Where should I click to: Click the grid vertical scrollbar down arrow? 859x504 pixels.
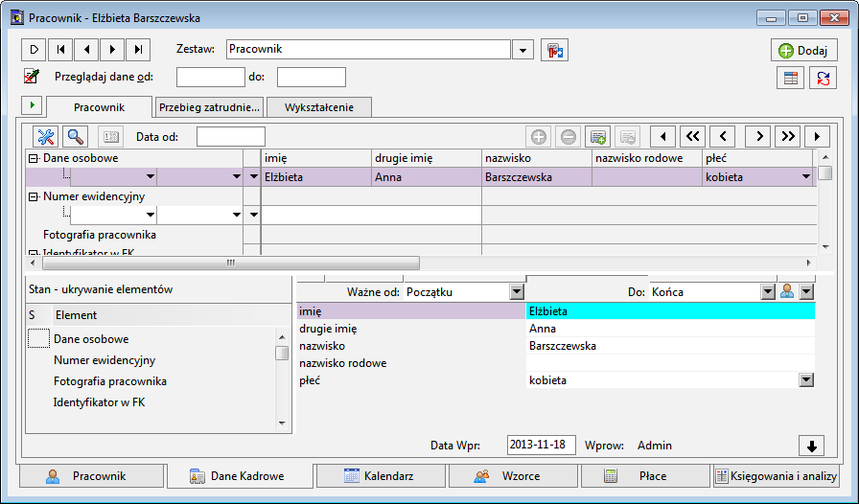coord(825,247)
